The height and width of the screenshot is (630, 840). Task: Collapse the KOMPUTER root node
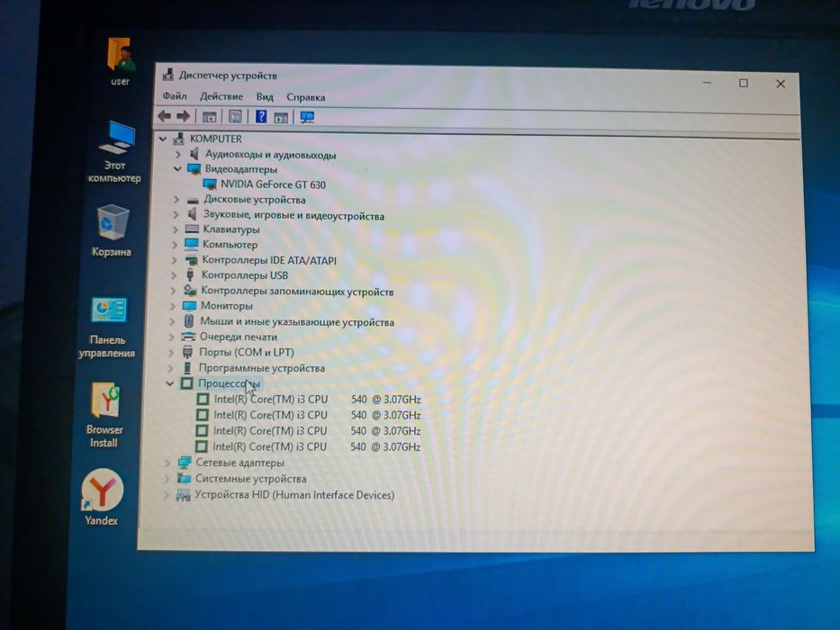[163, 139]
